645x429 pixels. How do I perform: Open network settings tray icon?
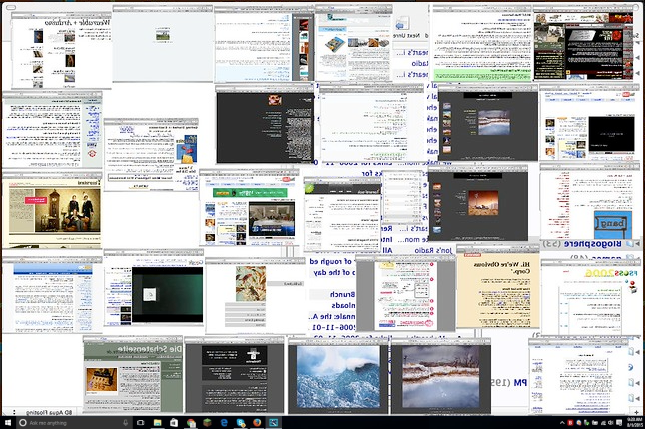(603, 422)
